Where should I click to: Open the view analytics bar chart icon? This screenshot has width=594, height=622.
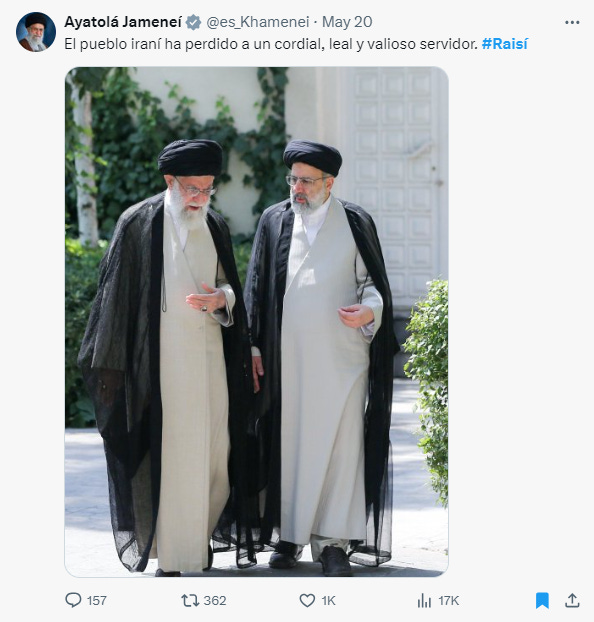[x=424, y=601]
